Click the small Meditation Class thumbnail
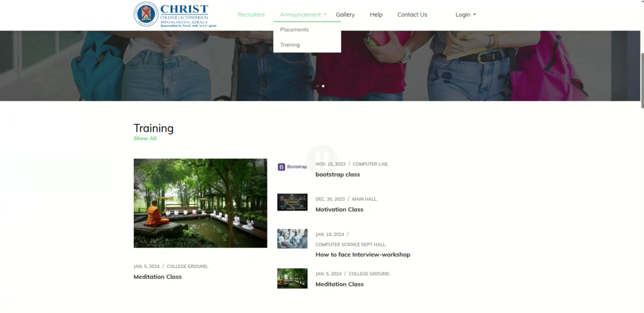This screenshot has width=644, height=313. point(292,278)
